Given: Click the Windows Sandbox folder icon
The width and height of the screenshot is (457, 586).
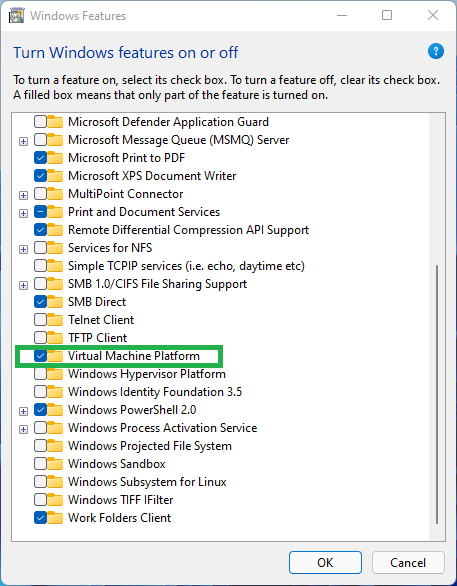Looking at the screenshot, I should 55,464.
